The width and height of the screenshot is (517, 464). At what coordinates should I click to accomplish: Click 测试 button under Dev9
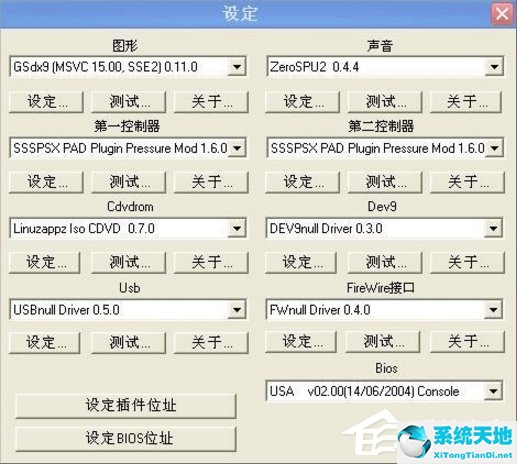(385, 262)
